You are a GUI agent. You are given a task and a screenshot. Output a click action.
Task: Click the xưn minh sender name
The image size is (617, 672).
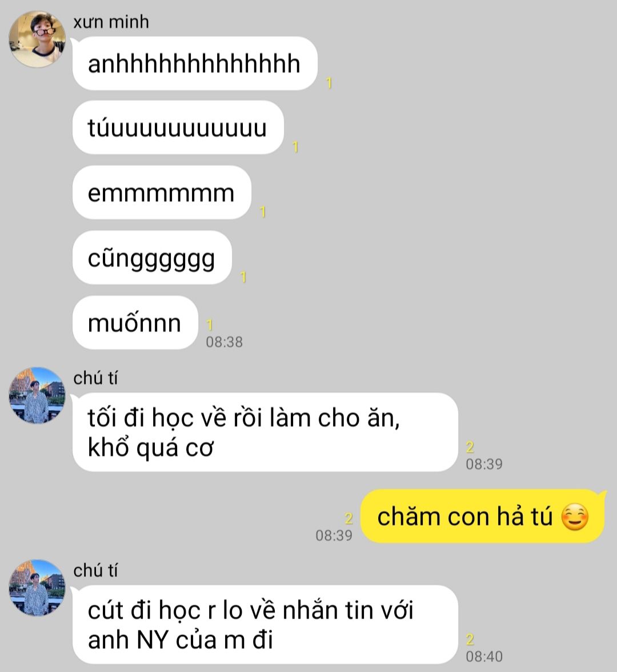pyautogui.click(x=111, y=22)
